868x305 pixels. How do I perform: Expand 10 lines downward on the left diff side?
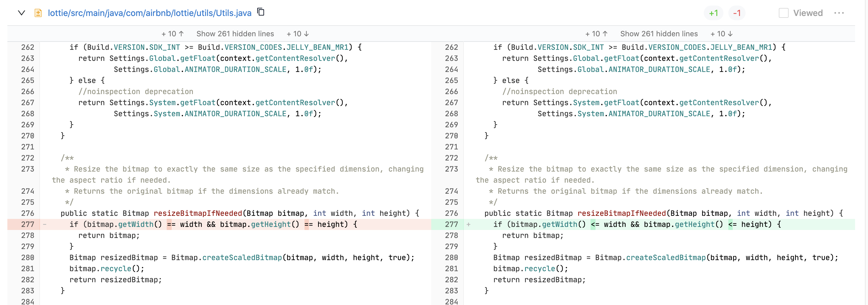tap(297, 33)
